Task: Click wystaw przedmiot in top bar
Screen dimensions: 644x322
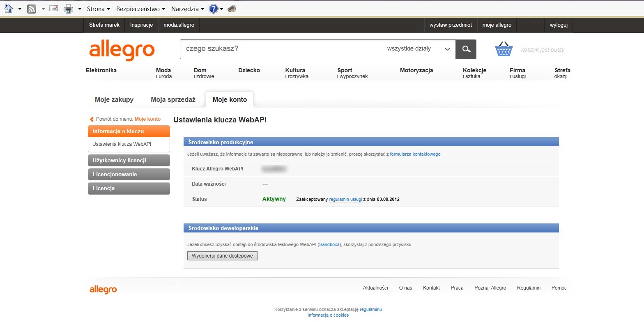Action: pyautogui.click(x=451, y=25)
